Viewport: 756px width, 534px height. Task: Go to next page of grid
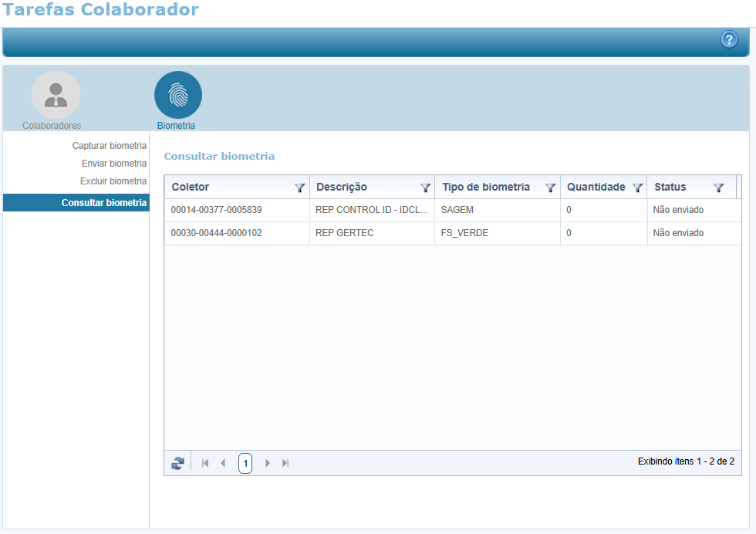[x=268, y=463]
